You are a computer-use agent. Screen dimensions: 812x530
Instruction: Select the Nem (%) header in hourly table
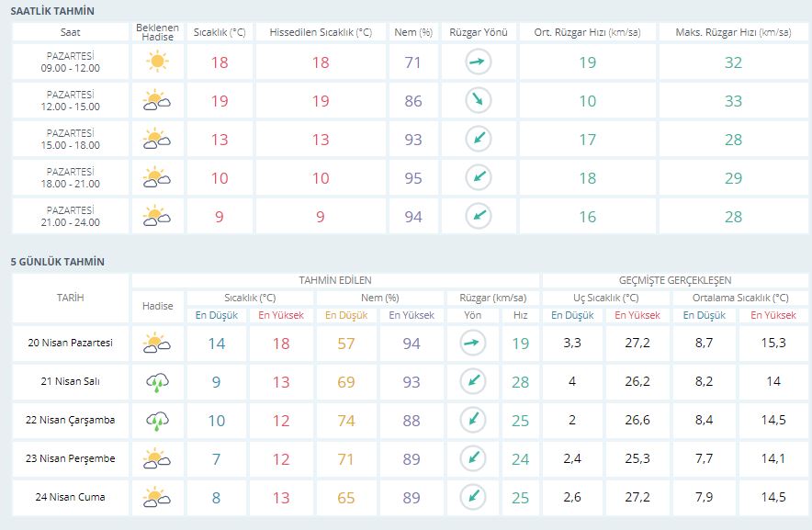click(x=413, y=32)
